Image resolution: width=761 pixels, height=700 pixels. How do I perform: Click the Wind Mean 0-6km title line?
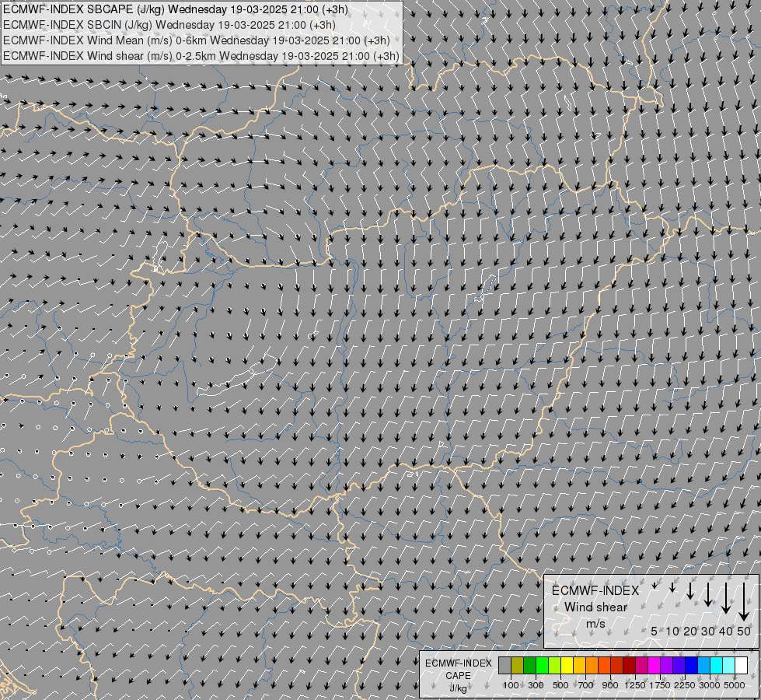pyautogui.click(x=197, y=40)
